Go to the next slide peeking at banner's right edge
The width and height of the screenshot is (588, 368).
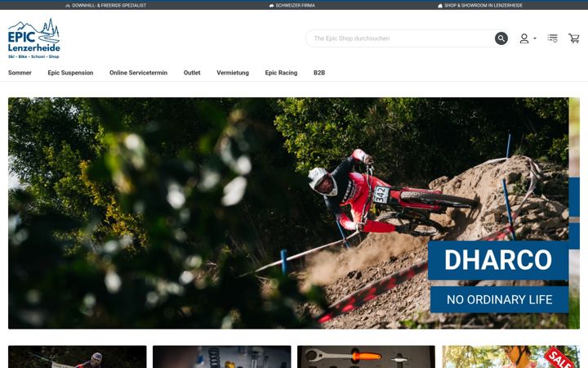click(574, 213)
